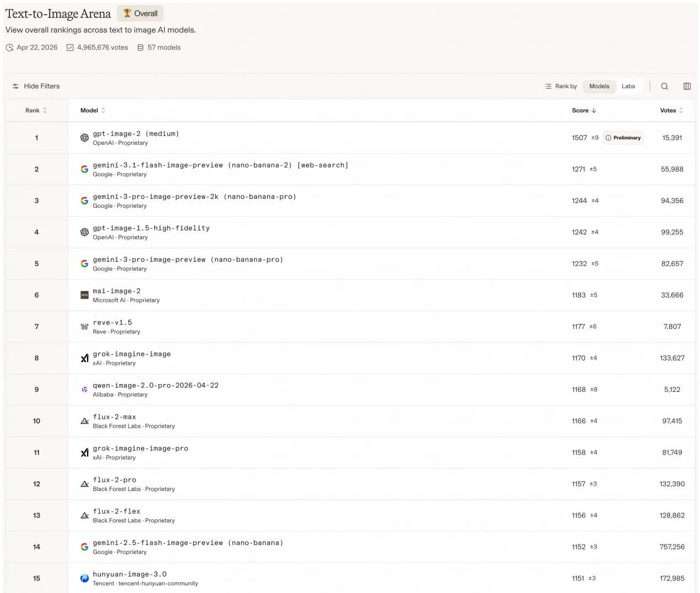Click the search magnifier icon
Viewport: 700px width, 593px height.
tap(664, 86)
